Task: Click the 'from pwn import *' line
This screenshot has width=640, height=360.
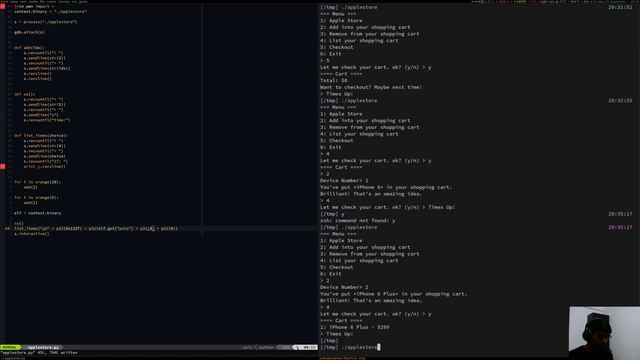Action: pos(34,7)
